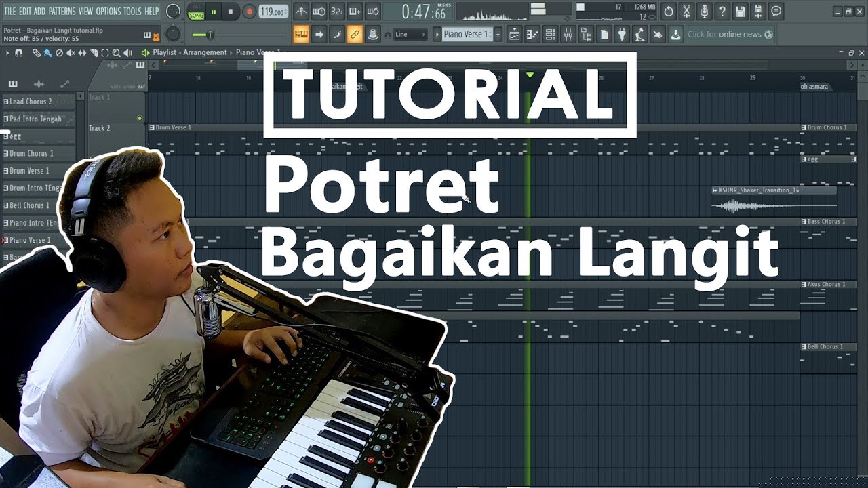Open the Mixer window icon
The width and height of the screenshot is (868, 488).
(x=568, y=35)
